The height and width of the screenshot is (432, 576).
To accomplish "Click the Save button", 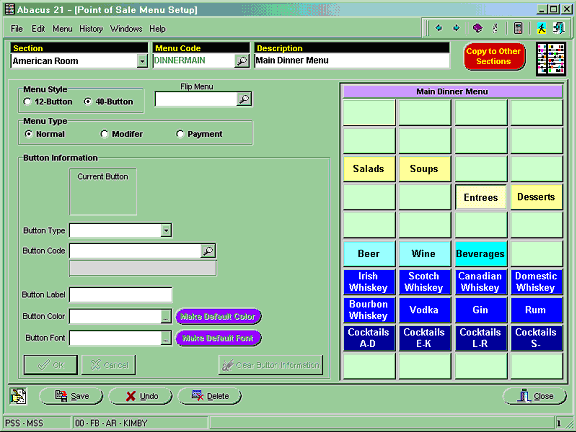I will pos(71,396).
